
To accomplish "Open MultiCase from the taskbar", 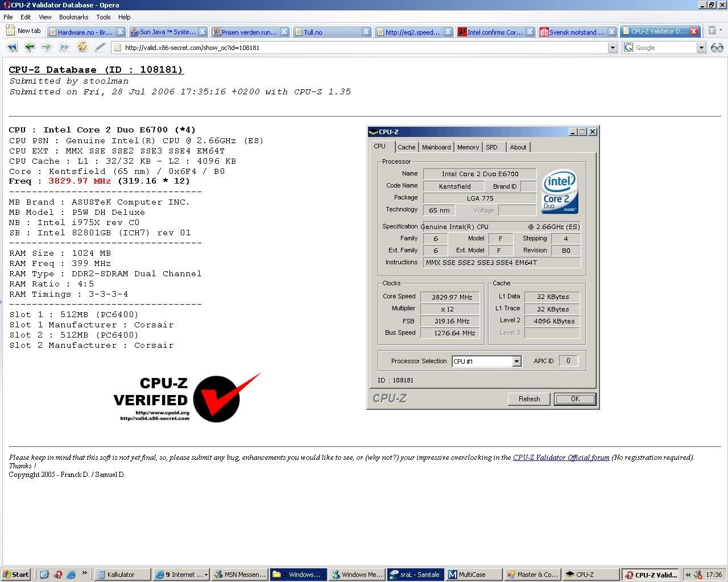I will coord(473,575).
